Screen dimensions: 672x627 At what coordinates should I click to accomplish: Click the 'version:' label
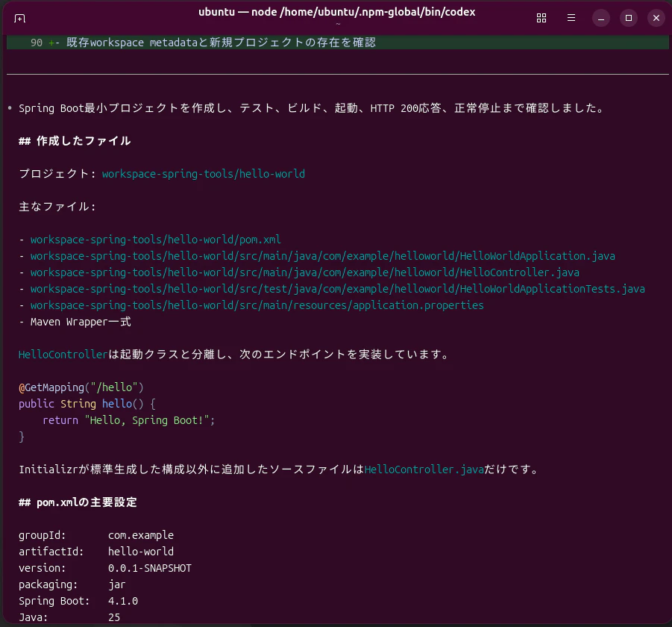42,568
